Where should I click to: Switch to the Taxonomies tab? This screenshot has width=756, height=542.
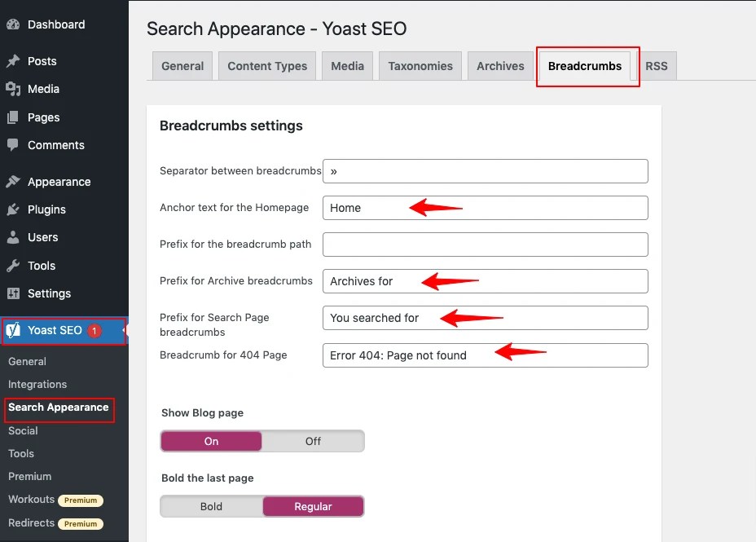tap(420, 65)
